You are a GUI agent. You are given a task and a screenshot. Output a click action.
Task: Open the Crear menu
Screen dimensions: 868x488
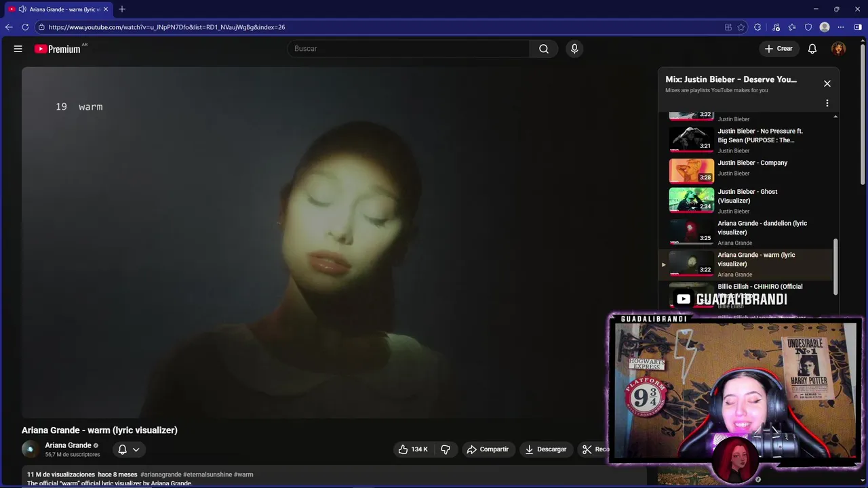point(778,49)
